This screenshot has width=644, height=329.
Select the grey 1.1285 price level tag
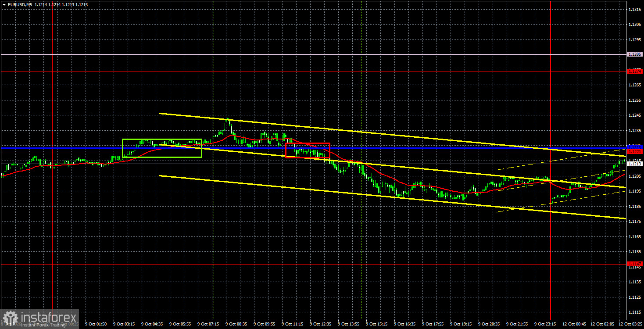click(x=635, y=54)
